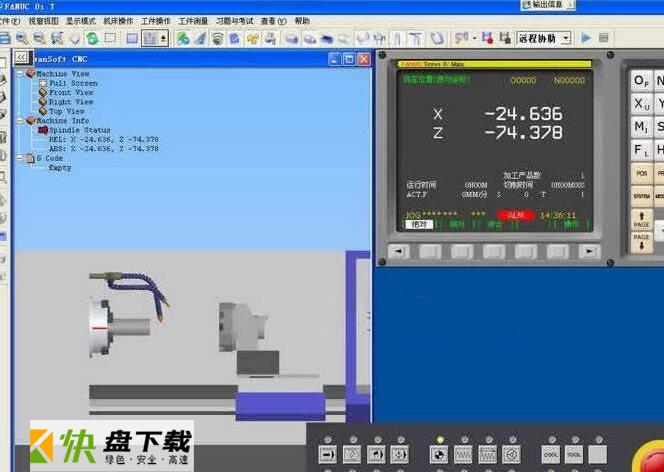This screenshot has height=472, width=664.
Task: Click the left arrow softkey under CNC screen
Action: point(398,251)
